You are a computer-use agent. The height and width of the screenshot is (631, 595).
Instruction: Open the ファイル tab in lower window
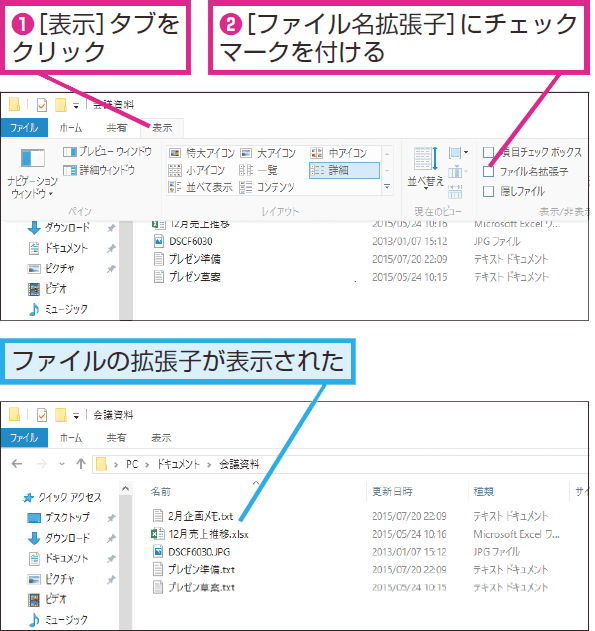24,437
